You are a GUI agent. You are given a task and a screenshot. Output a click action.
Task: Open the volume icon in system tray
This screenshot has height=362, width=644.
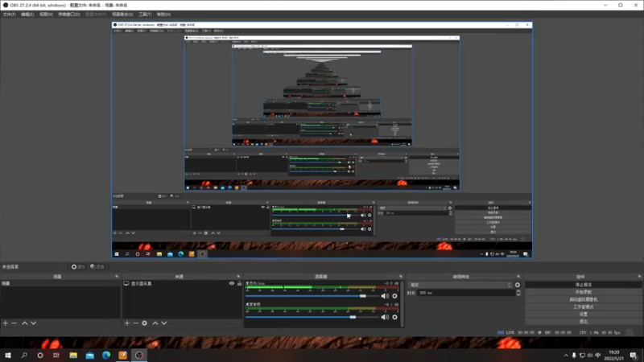(590, 356)
